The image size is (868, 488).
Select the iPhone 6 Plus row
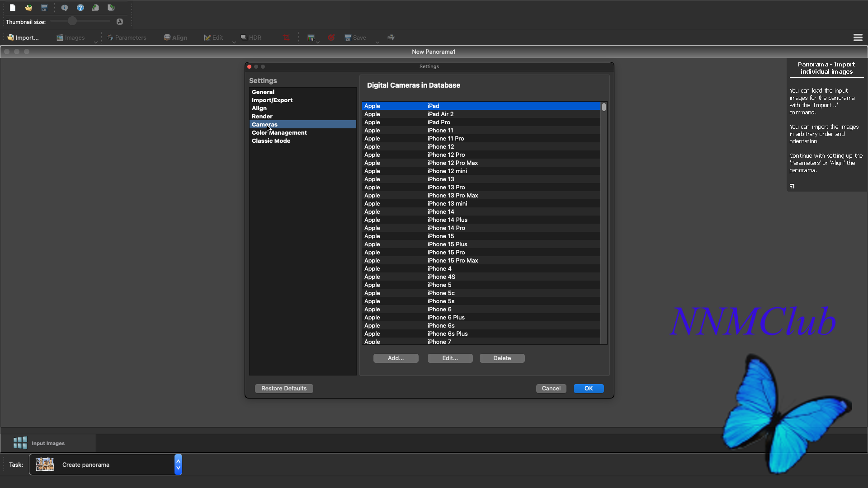point(481,317)
